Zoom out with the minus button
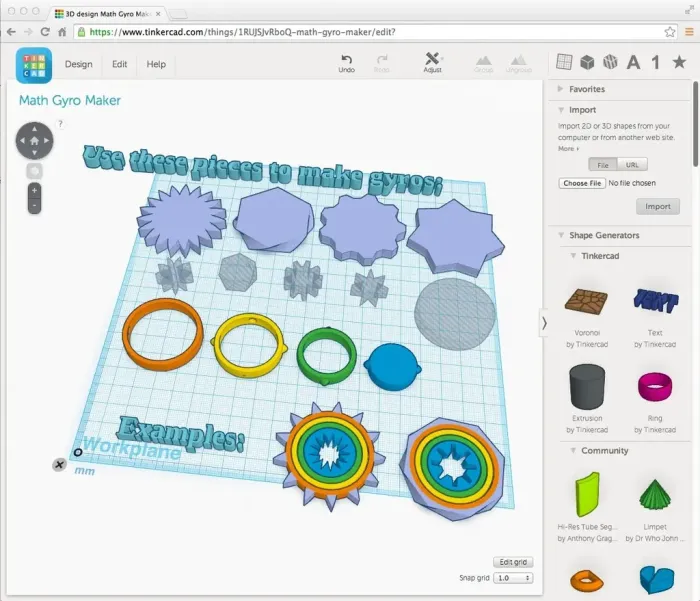 click(34, 206)
